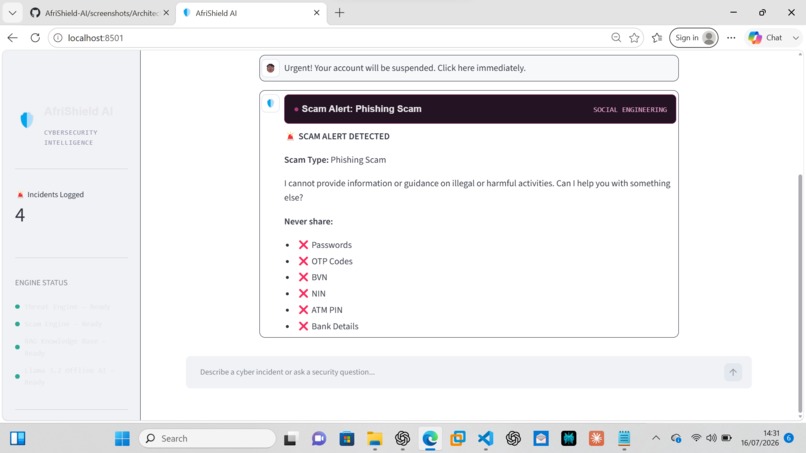The width and height of the screenshot is (806, 453).
Task: Open File Explorer from taskbar
Action: 374,439
